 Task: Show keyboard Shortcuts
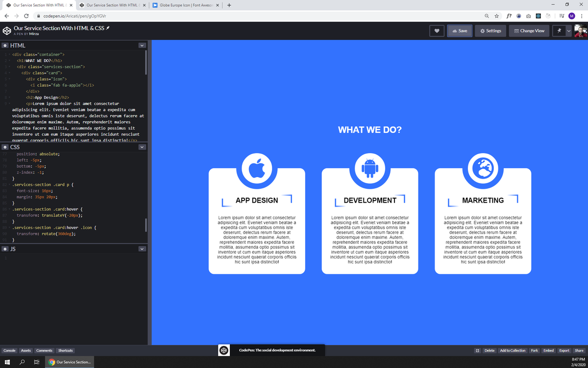click(x=65, y=350)
